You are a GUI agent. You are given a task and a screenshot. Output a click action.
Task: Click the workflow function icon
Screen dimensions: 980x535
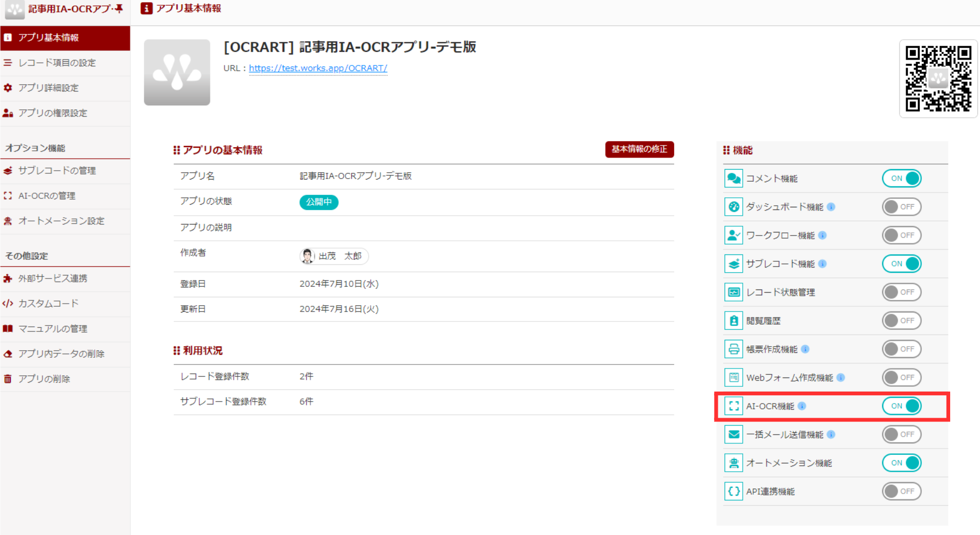click(733, 236)
